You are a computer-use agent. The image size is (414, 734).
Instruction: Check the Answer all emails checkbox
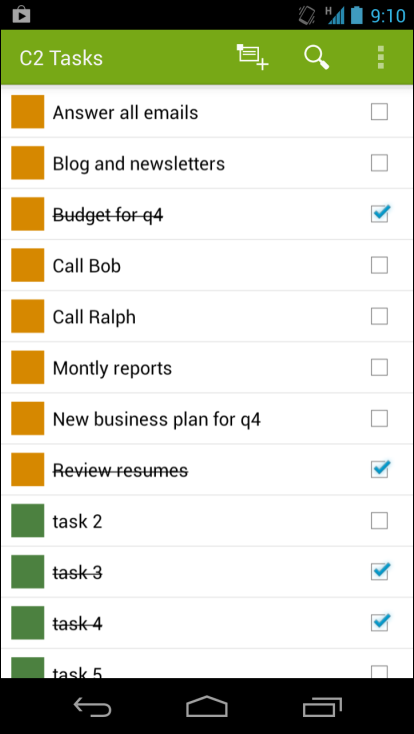click(x=379, y=112)
